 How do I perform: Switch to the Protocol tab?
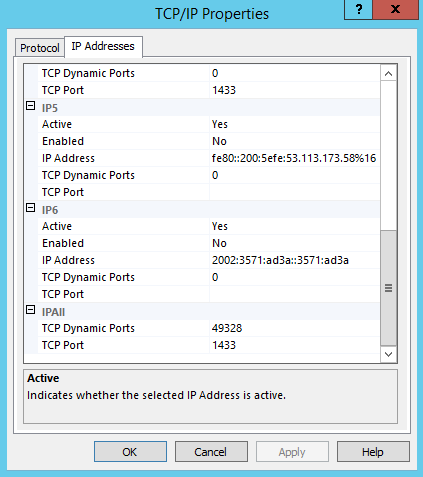click(x=40, y=48)
